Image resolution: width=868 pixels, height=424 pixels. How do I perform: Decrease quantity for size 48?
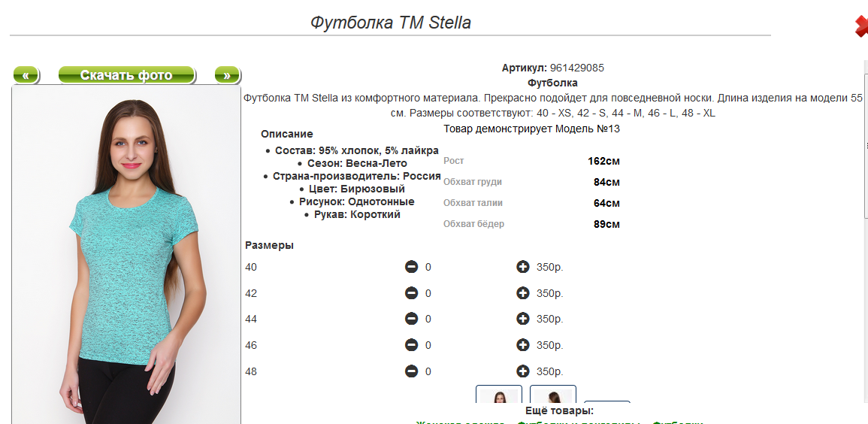click(411, 371)
